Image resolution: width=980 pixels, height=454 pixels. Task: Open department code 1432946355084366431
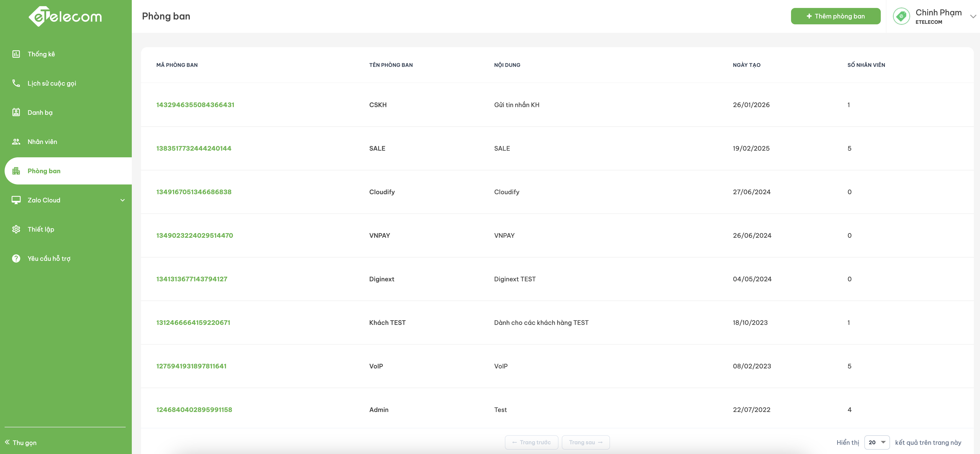[x=195, y=105]
